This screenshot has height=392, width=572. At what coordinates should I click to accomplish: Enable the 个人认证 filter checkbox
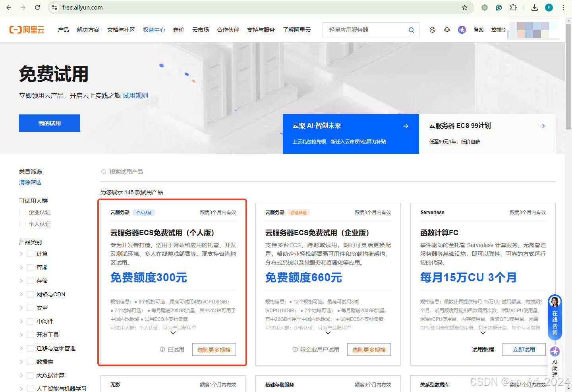pyautogui.click(x=22, y=224)
